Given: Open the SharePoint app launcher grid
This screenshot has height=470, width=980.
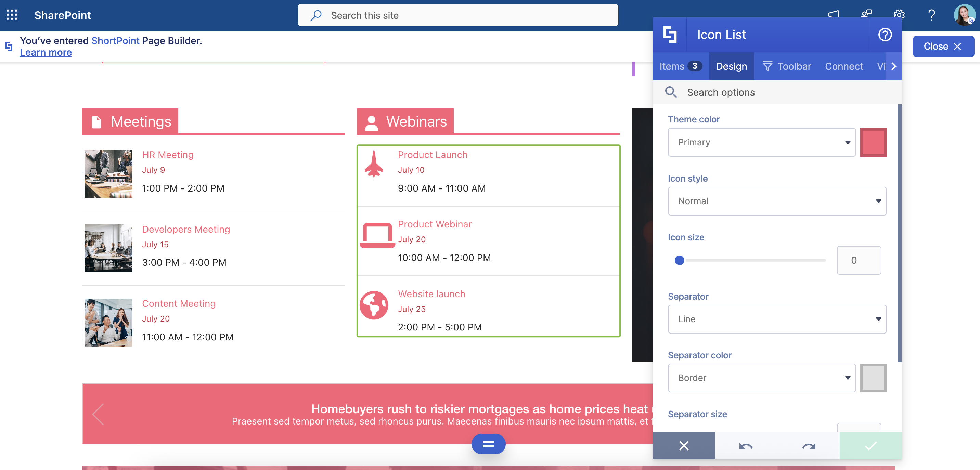Looking at the screenshot, I should [12, 15].
